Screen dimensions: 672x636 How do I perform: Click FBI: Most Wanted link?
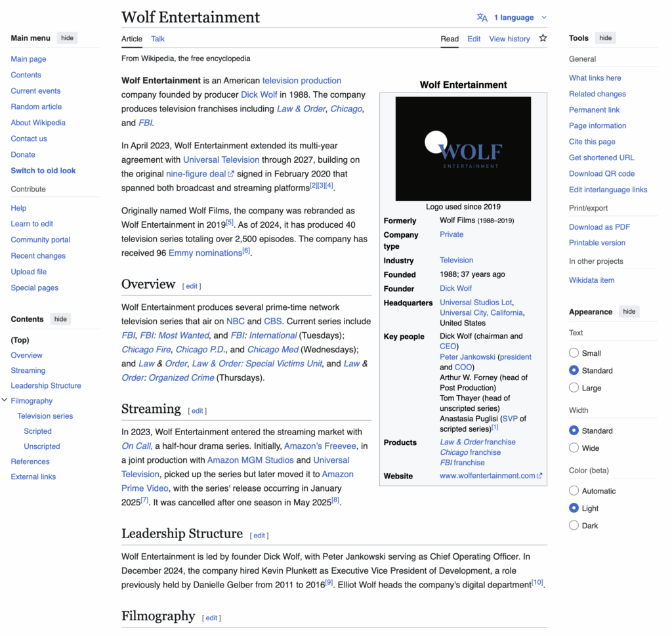point(175,335)
